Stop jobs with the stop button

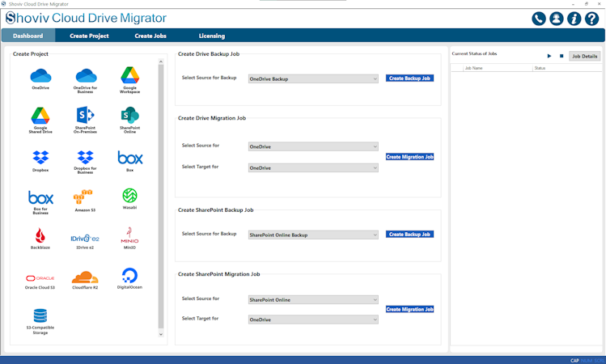(x=562, y=56)
